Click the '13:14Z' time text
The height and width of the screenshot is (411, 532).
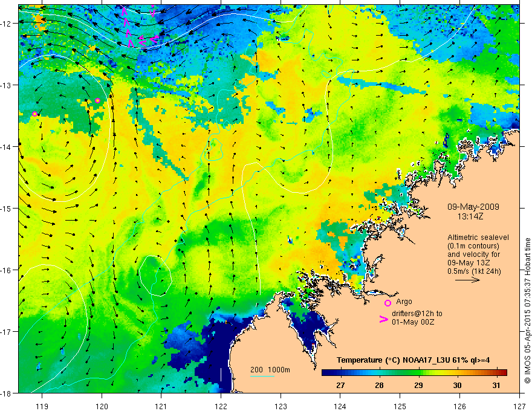coord(470,216)
